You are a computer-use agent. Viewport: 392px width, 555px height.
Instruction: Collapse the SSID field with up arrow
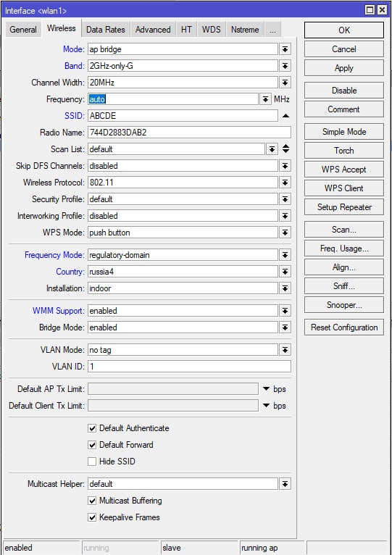tap(285, 116)
